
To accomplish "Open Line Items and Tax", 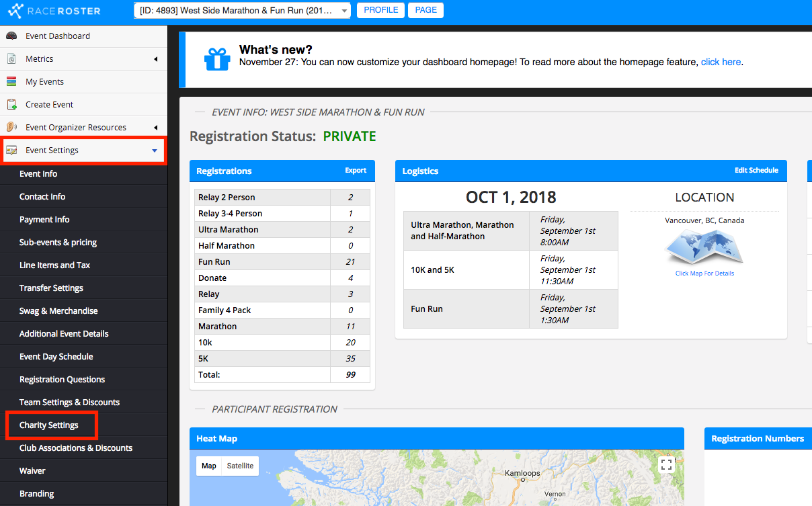I will click(x=83, y=265).
